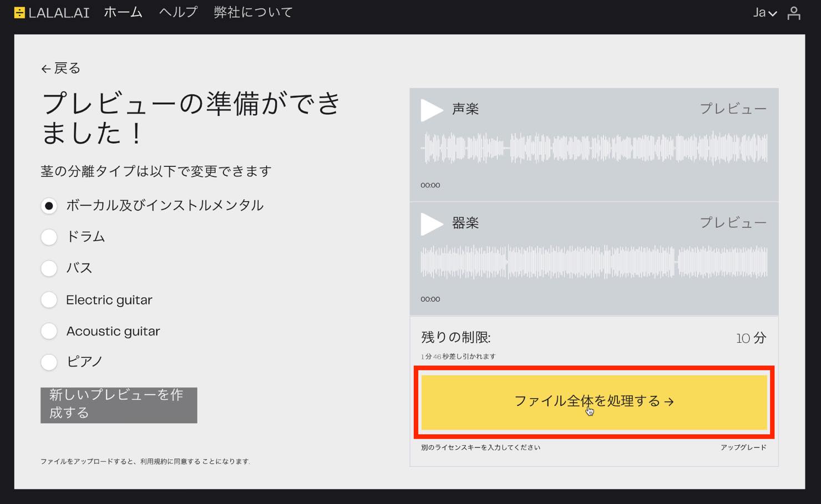821x504 pixels.
Task: Click 別のライセンスキーを入力してください link
Action: click(480, 447)
